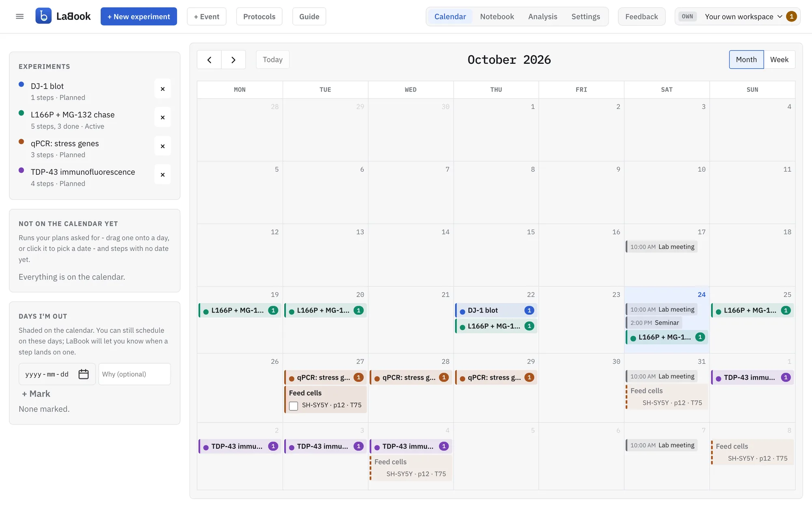The image size is (812, 508).
Task: Go to previous month arrow
Action: click(209, 60)
